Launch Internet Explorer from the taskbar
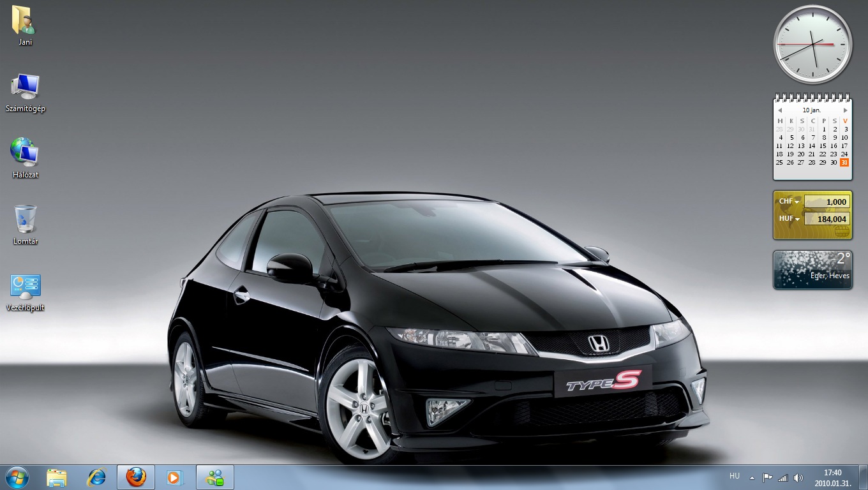 (x=96, y=477)
